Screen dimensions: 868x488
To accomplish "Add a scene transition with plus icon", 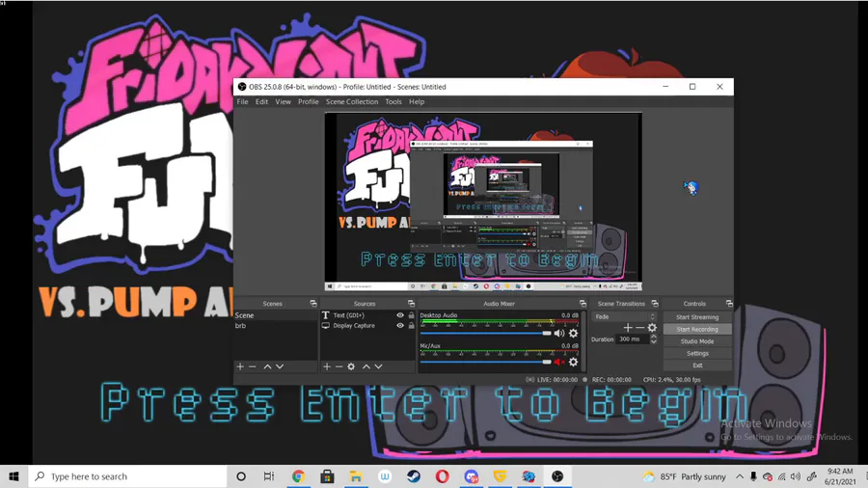I will tap(628, 328).
